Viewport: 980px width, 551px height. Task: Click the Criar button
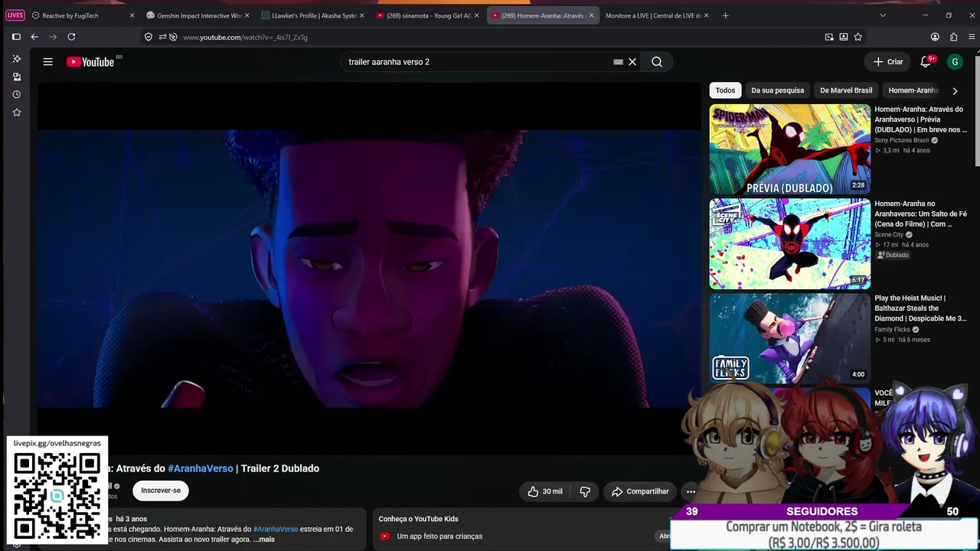888,62
